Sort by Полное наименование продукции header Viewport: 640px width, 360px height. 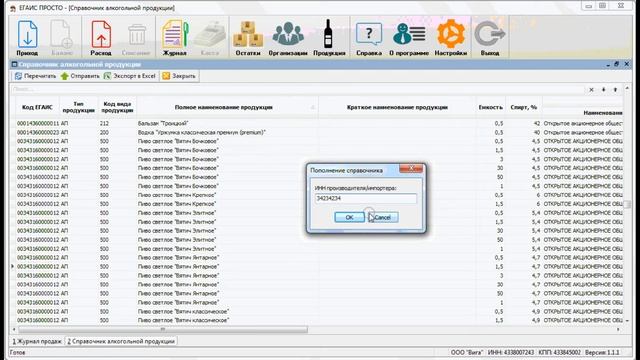(x=227, y=107)
